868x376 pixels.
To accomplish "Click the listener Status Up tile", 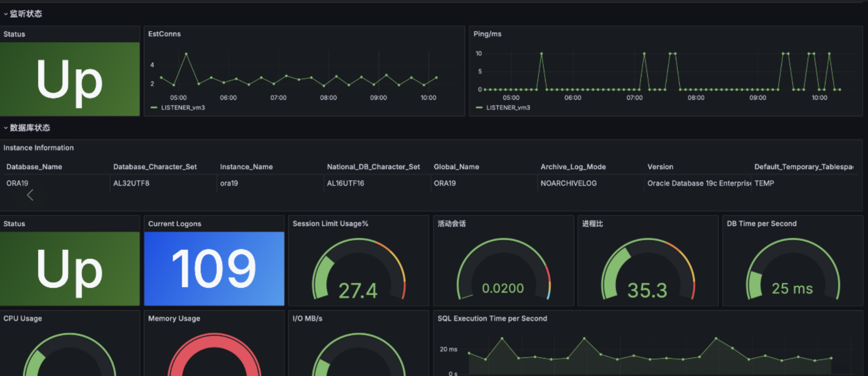I will [69, 79].
